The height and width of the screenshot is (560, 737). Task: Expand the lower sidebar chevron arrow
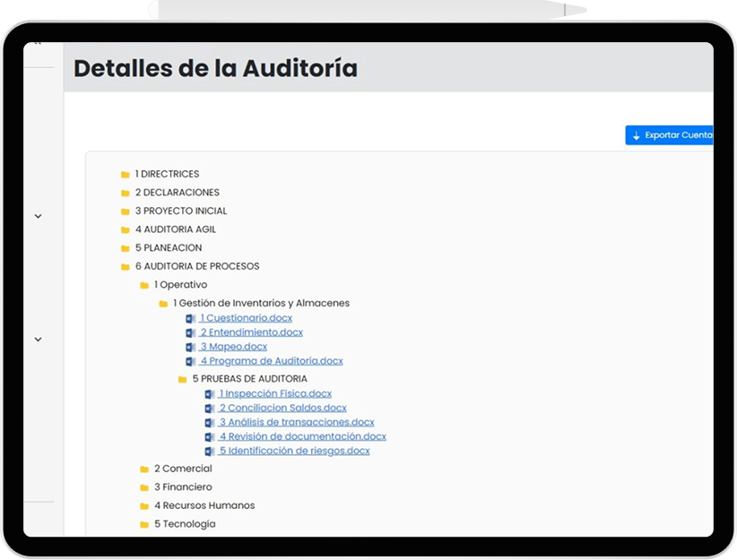pos(38,340)
